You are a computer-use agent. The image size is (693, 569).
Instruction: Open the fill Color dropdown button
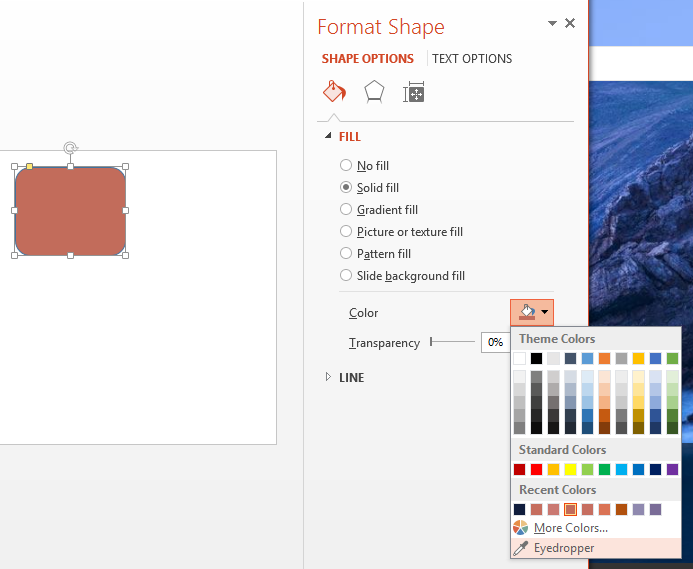pyautogui.click(x=532, y=312)
